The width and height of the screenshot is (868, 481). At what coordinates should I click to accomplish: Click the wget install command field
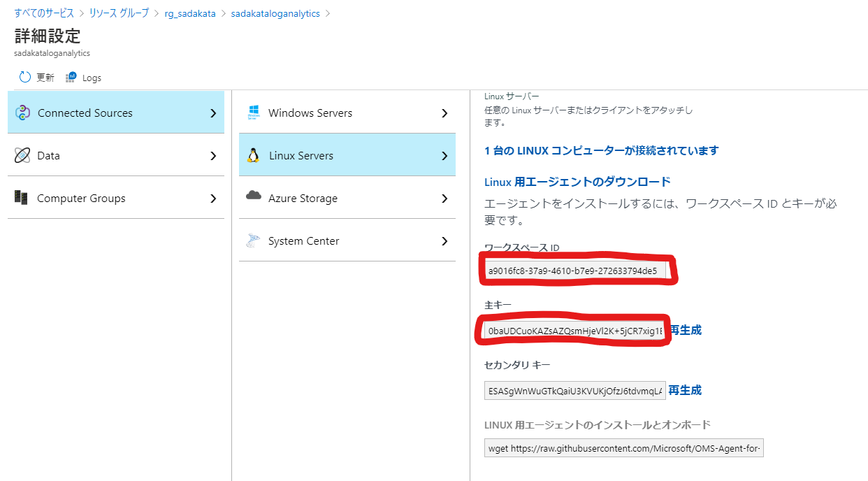pyautogui.click(x=624, y=448)
